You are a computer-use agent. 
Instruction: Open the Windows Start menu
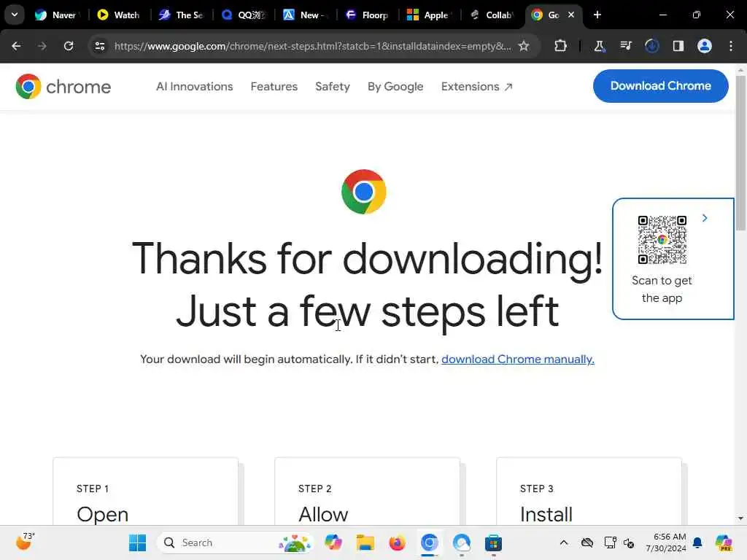click(138, 542)
